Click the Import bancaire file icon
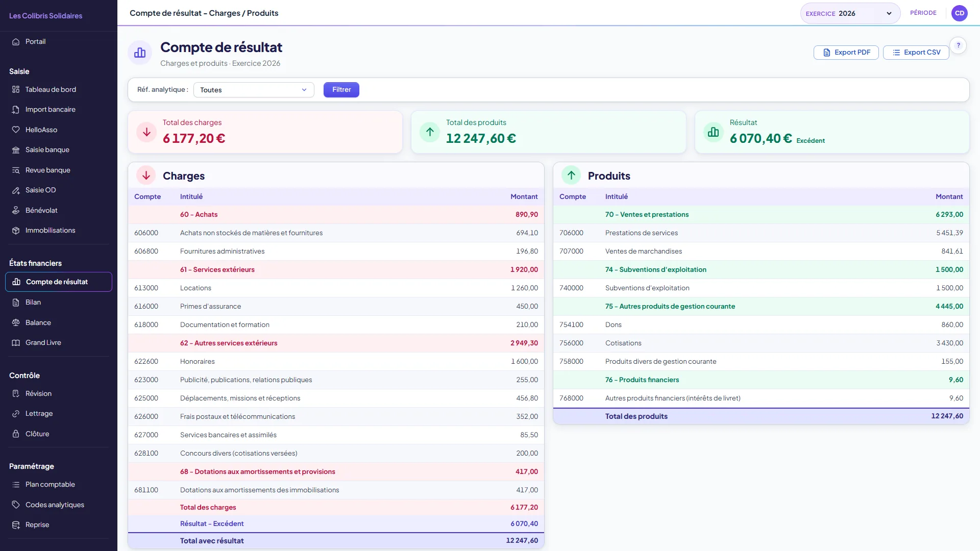This screenshot has width=980, height=551. [16, 110]
